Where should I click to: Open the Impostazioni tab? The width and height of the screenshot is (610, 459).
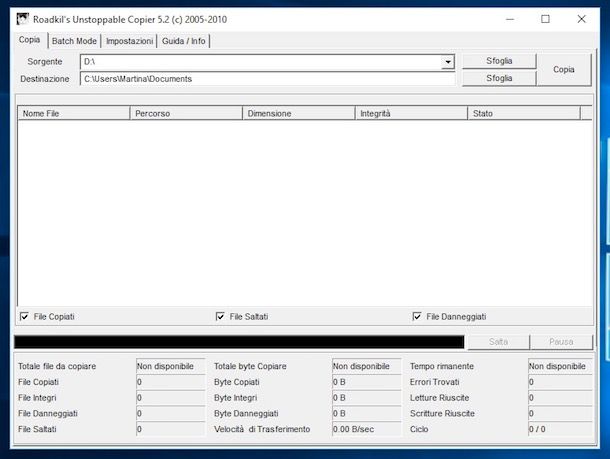pyautogui.click(x=129, y=41)
